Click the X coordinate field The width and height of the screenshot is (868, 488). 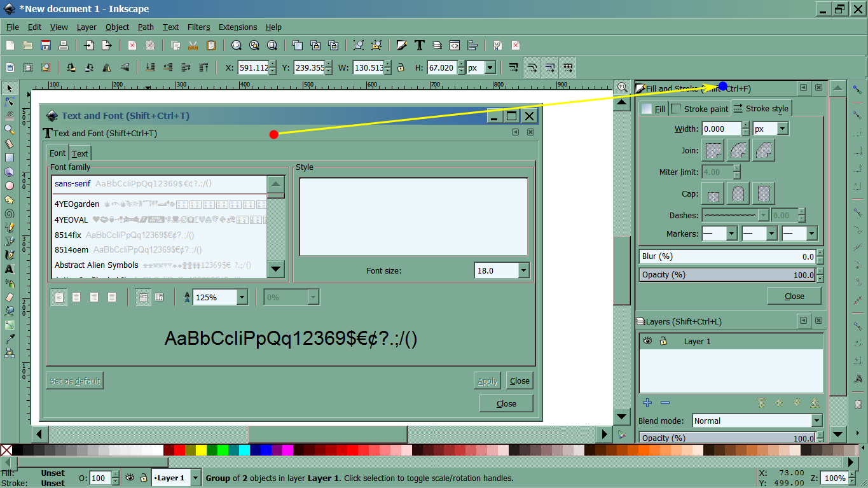[253, 67]
